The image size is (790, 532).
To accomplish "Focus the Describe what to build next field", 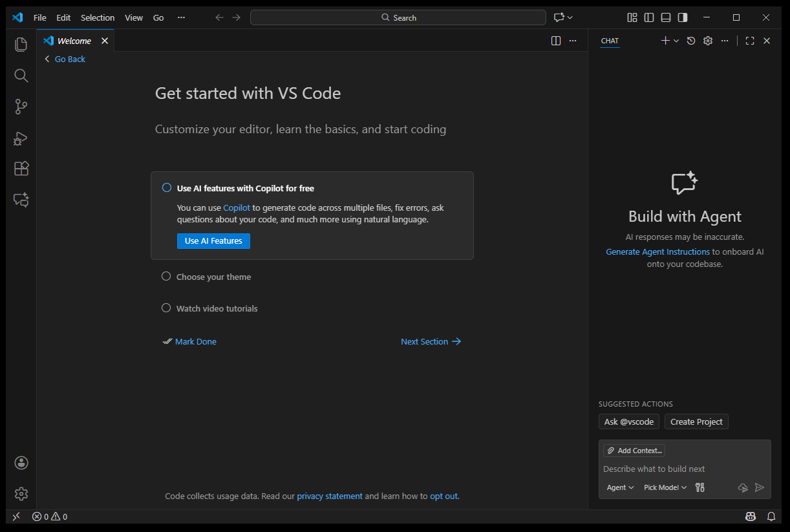I will coord(685,469).
